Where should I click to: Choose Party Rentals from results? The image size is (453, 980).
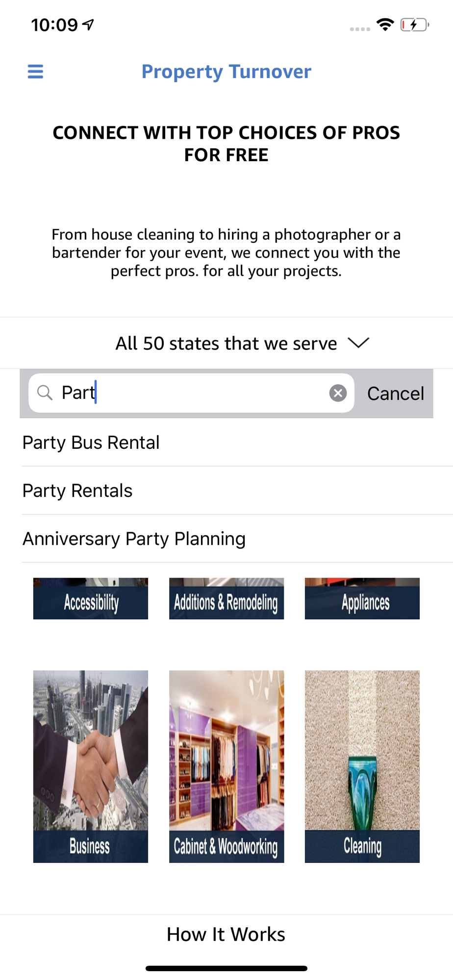tap(77, 490)
